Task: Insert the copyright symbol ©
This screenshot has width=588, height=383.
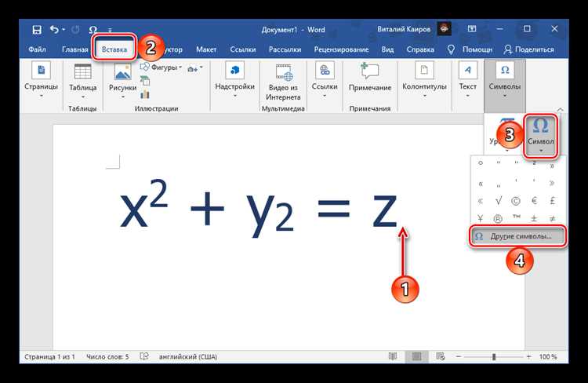Action: 516,201
